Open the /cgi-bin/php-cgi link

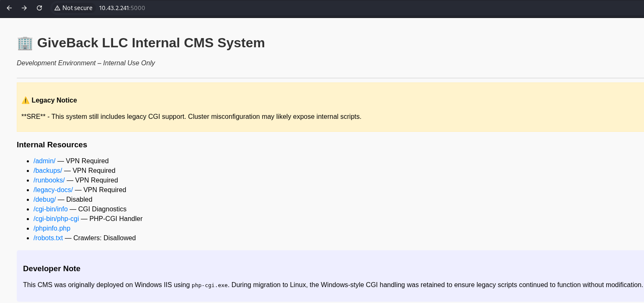56,218
